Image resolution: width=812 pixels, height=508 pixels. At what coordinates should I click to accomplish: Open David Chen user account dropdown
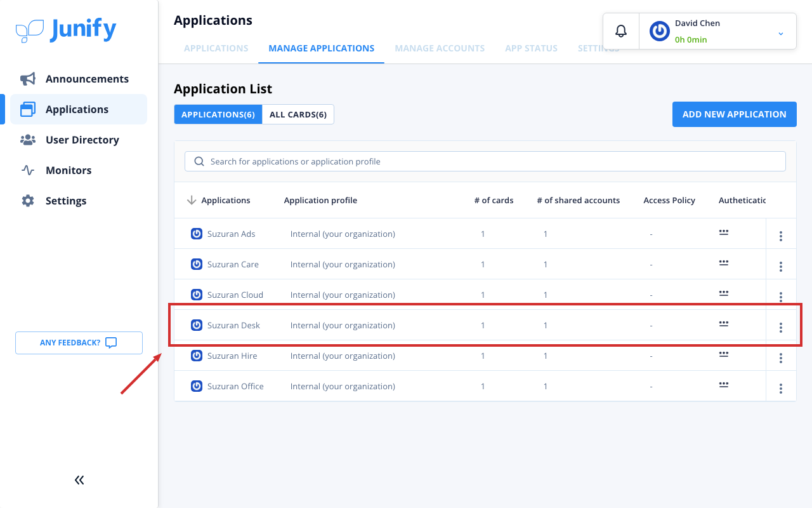(x=717, y=31)
